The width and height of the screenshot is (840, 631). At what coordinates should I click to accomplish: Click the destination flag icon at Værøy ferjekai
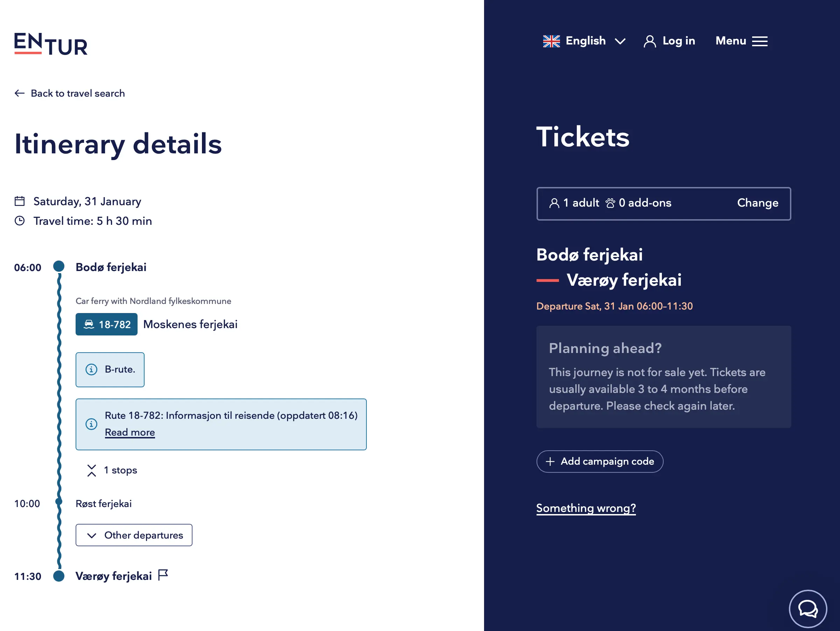point(163,575)
